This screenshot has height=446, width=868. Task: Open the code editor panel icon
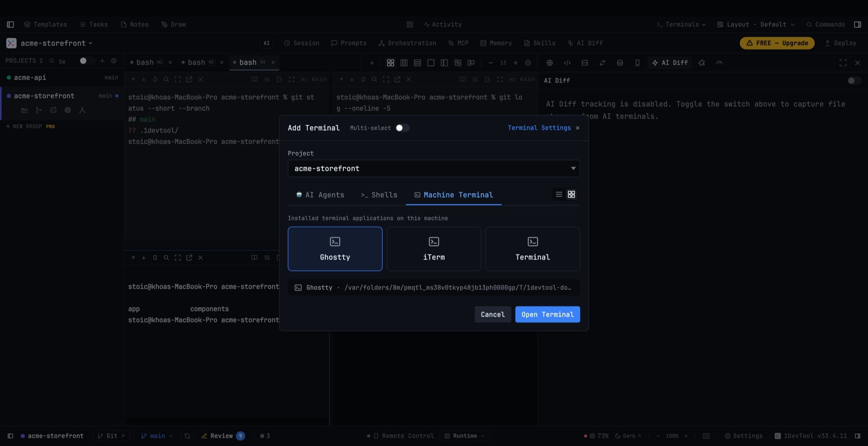click(x=567, y=63)
